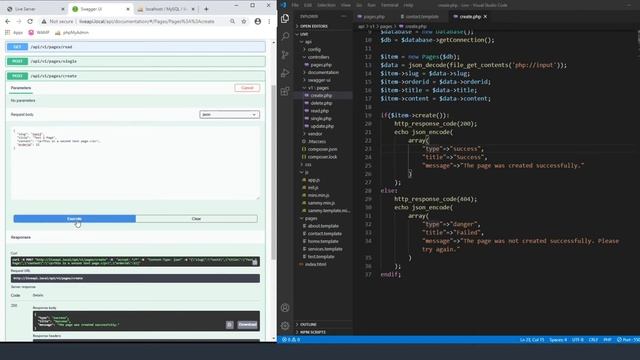The width and height of the screenshot is (640, 360).
Task: Download the response body
Action: (x=247, y=324)
